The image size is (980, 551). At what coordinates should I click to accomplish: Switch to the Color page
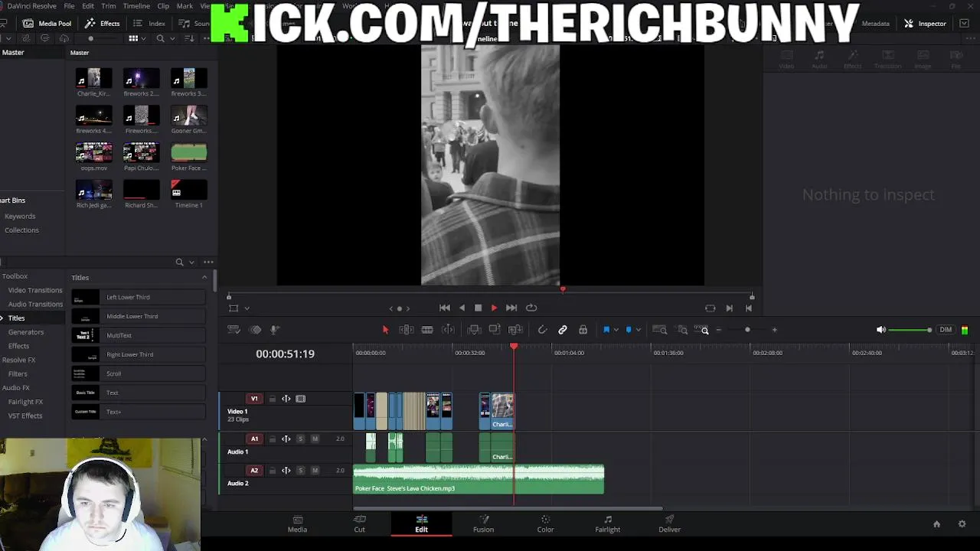point(545,523)
